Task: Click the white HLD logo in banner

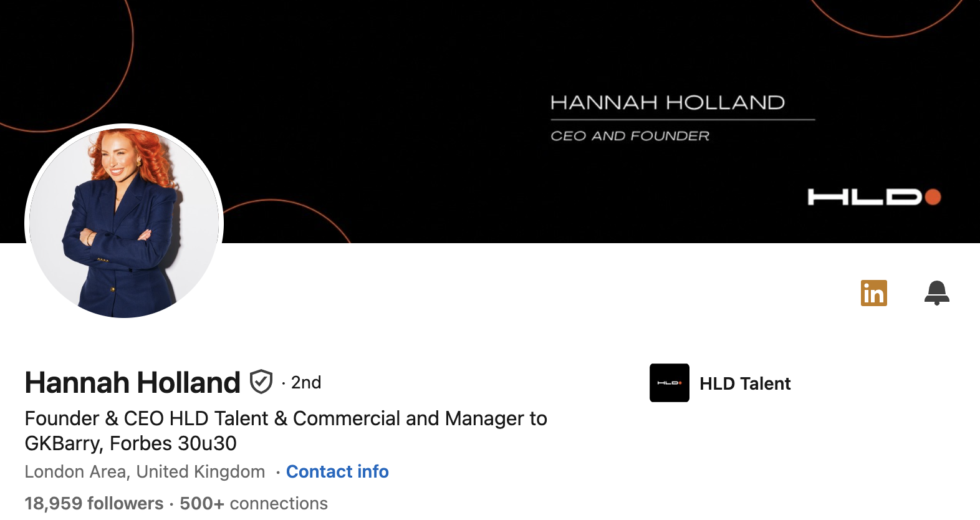Action: click(x=864, y=197)
